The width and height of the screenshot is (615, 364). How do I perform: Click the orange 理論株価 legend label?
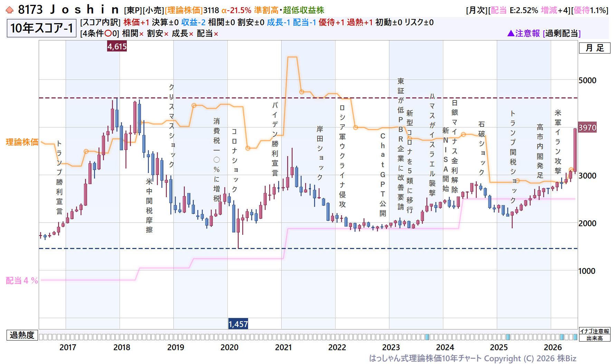22,142
